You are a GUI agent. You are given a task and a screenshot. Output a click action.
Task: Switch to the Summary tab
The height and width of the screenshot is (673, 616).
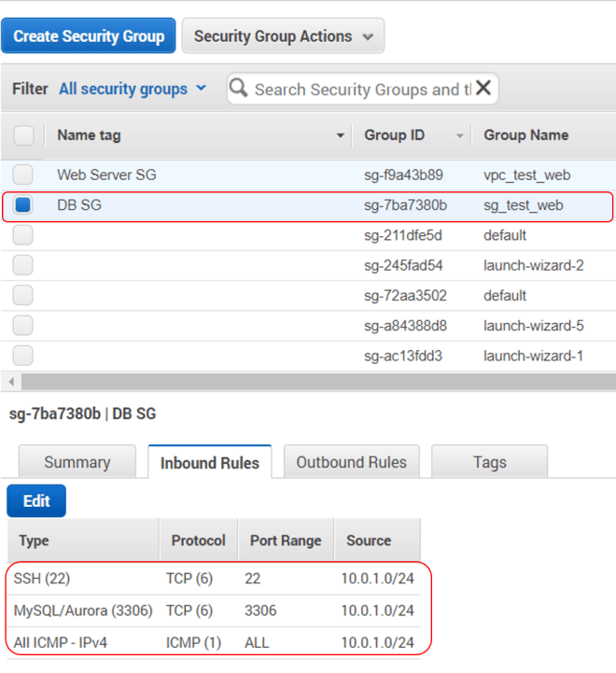(x=77, y=462)
